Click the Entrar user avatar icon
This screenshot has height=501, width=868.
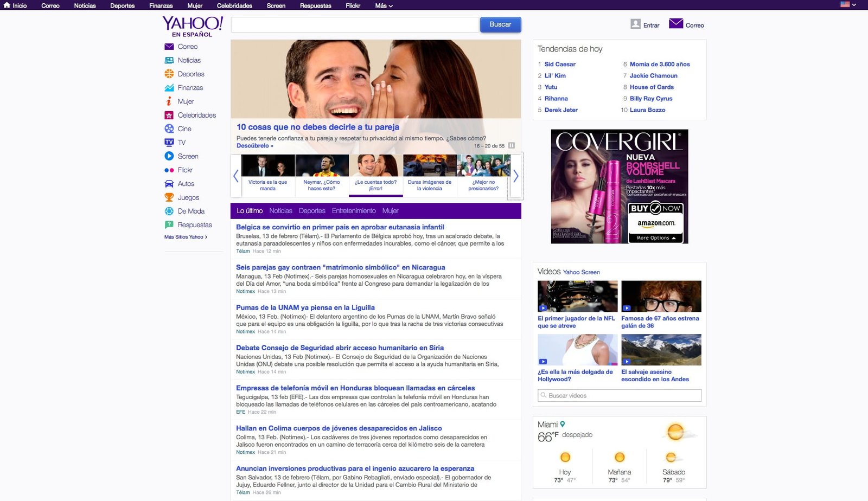(636, 24)
